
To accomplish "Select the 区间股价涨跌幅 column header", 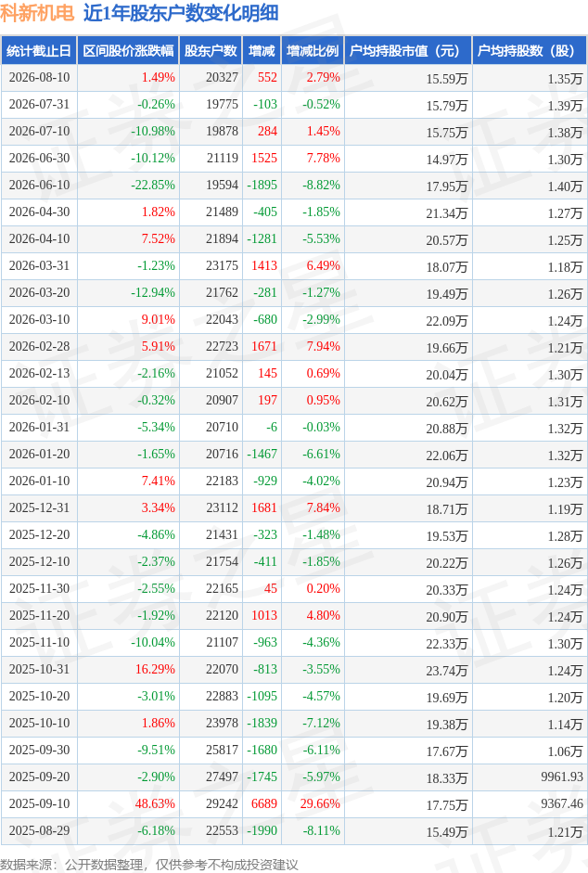I will pos(128,51).
